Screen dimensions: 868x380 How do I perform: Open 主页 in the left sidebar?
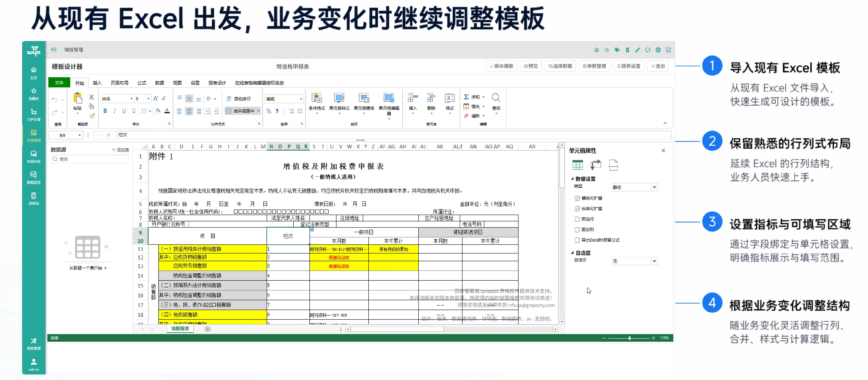click(34, 73)
